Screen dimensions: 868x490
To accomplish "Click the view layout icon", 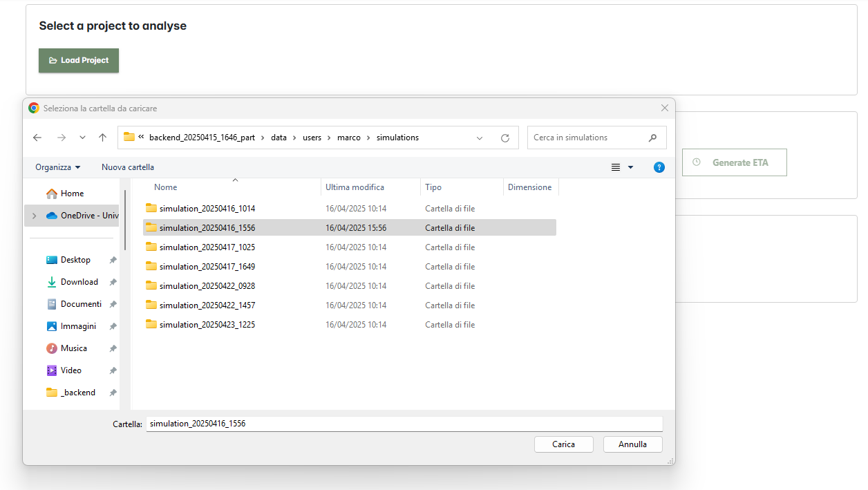I will pyautogui.click(x=616, y=167).
